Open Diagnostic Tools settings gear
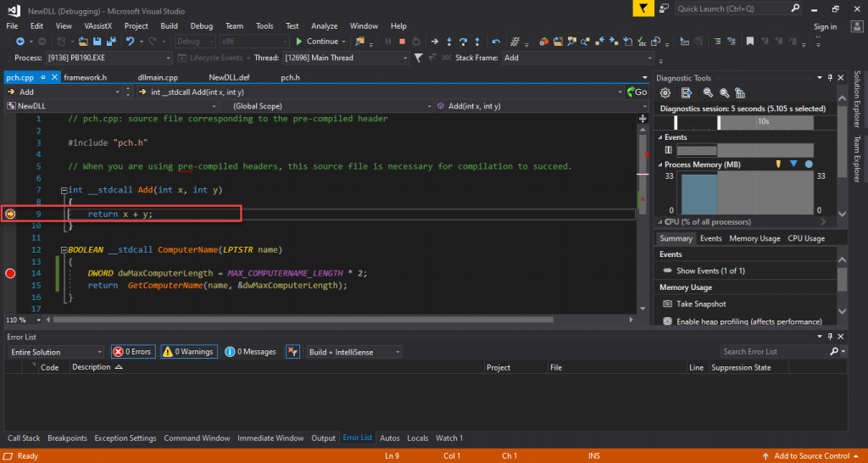 coord(665,93)
